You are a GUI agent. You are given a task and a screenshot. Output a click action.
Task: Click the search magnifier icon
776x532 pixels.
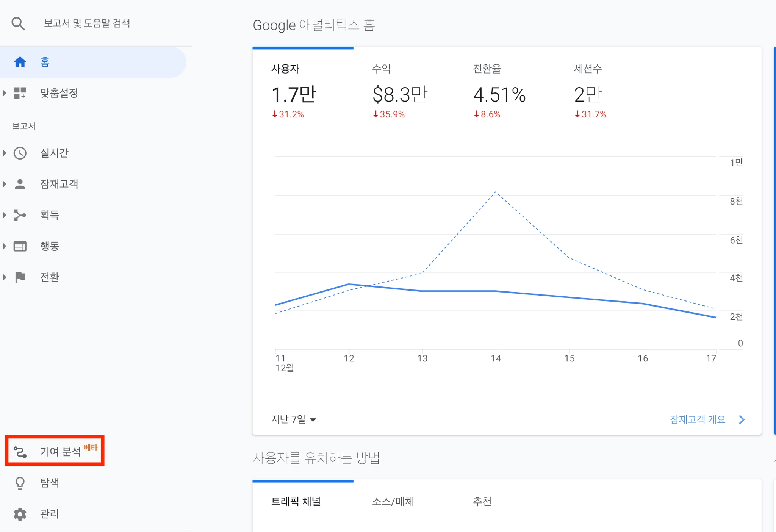18,23
